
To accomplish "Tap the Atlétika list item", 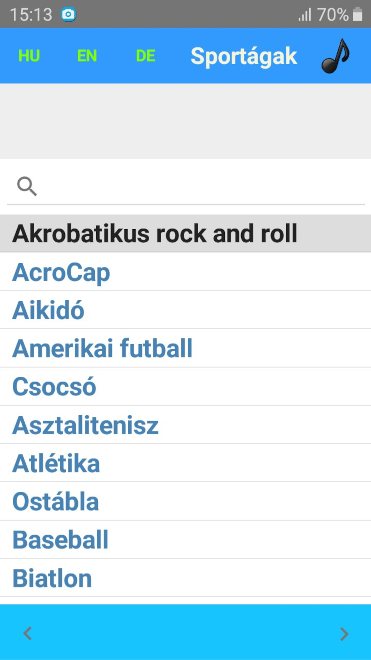I will coord(185,463).
